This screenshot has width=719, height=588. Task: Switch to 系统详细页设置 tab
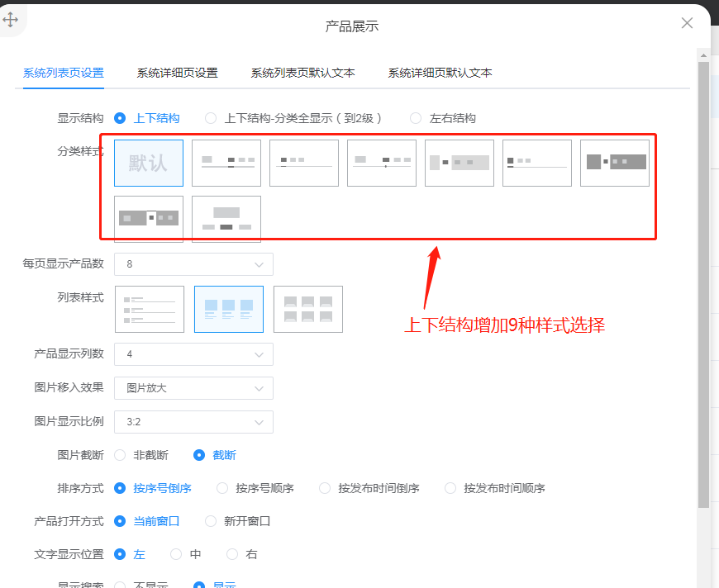pos(177,73)
